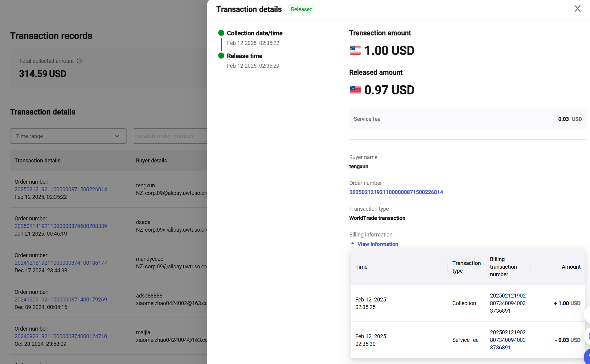Open order 20250114192110000008796​00208339 from the list
This screenshot has width=590, height=364.
61,226
